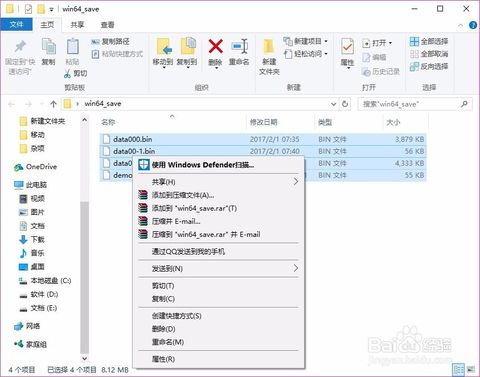Choose Copy (复制(C)) in context menu
The image size is (480, 377).
(219, 299)
